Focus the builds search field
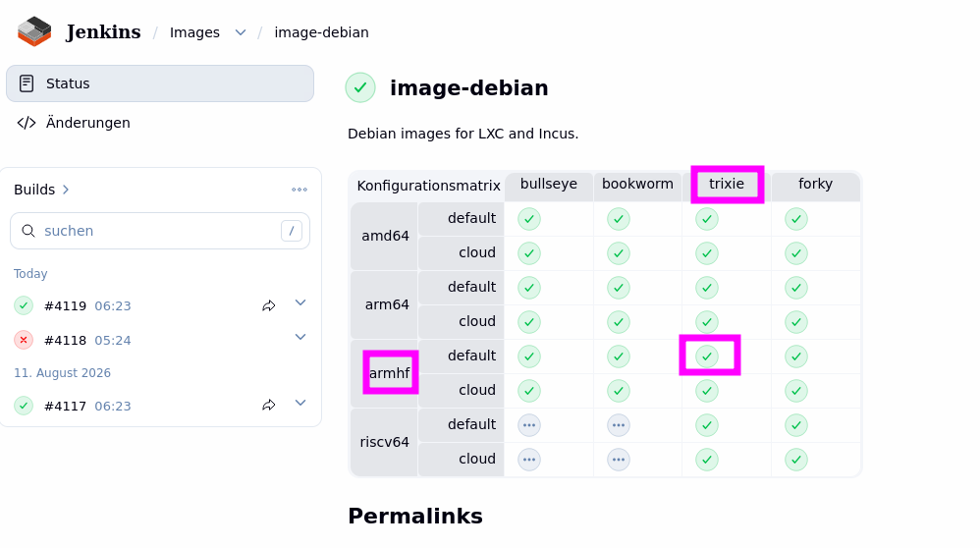 point(160,231)
